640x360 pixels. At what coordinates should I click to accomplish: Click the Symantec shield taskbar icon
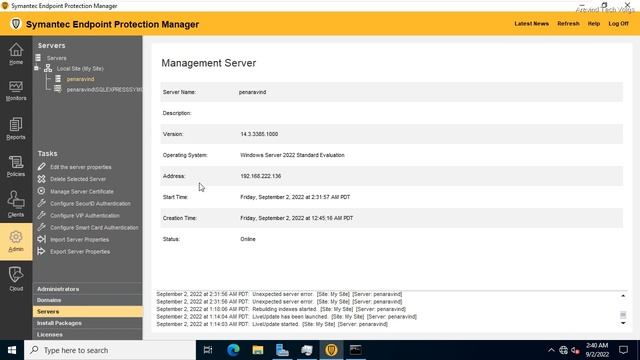click(x=331, y=350)
